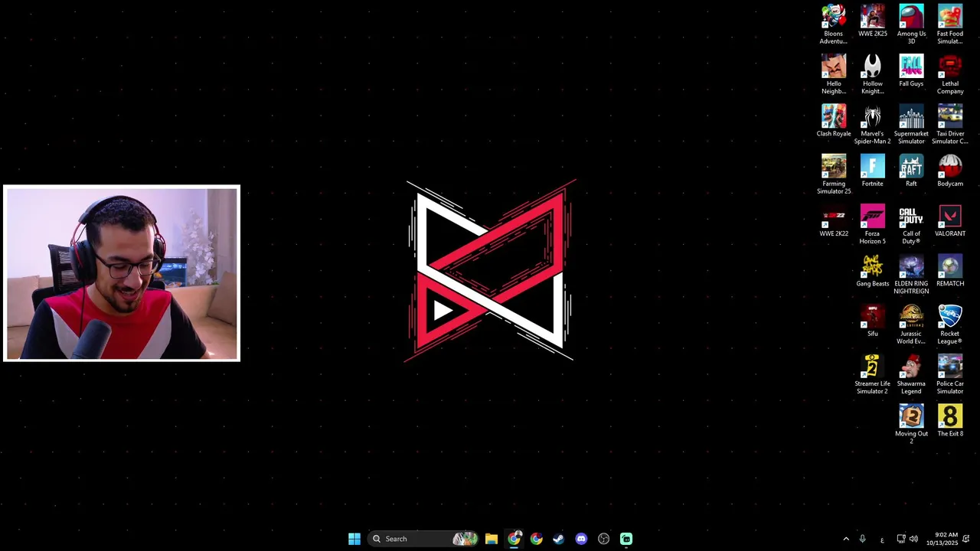
Task: Open OBS Studio from the taskbar
Action: (x=603, y=539)
